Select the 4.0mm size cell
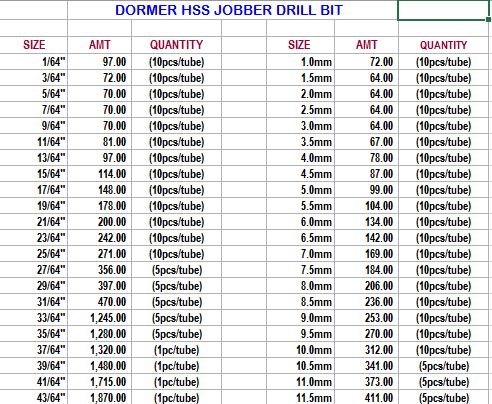Screen dimensions: 492x404 (x=300, y=158)
